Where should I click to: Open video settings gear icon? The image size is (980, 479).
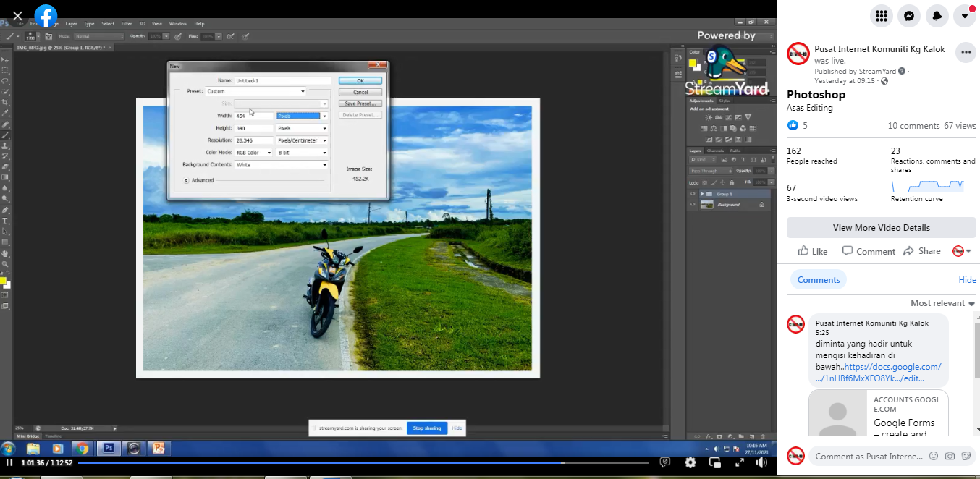(690, 462)
